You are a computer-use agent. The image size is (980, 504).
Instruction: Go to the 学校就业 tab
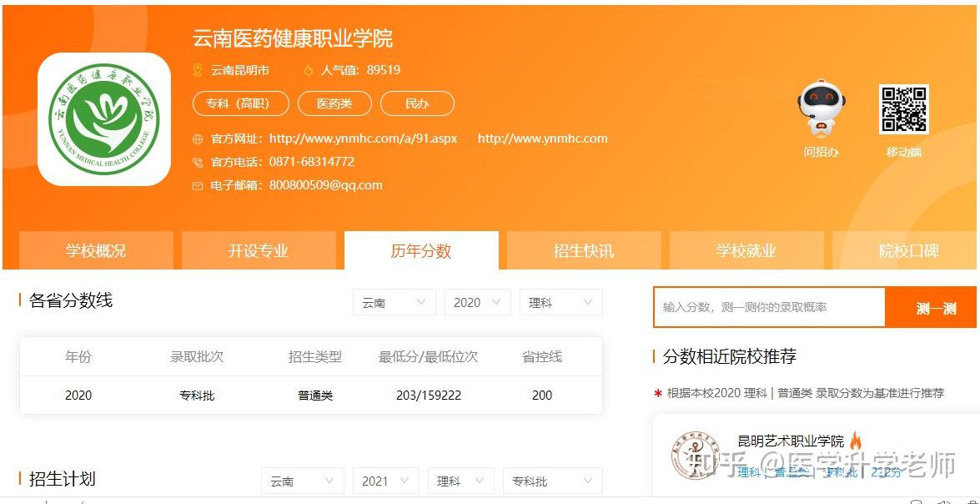tap(746, 251)
